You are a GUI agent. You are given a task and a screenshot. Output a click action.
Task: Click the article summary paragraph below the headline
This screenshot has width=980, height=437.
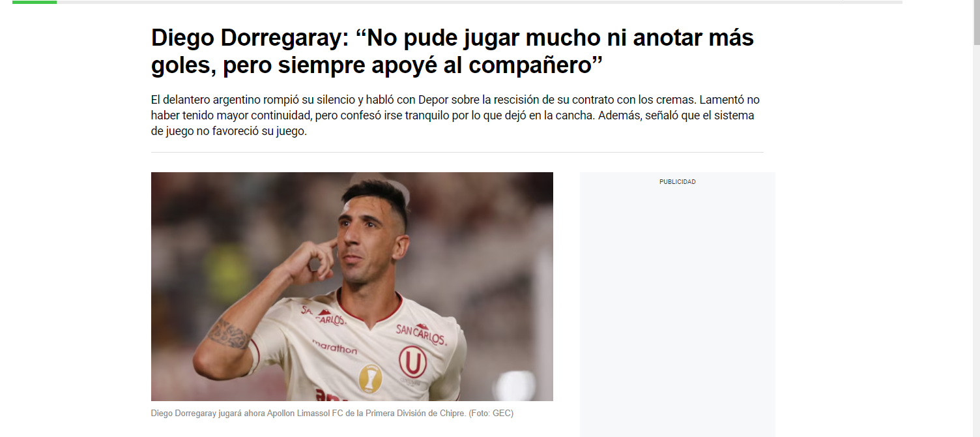(x=455, y=115)
